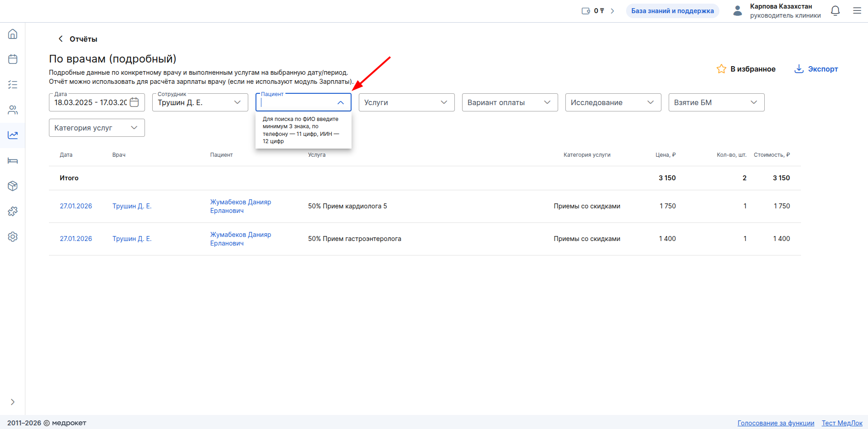
Task: Expand the Услуги dropdown filter
Action: 406,102
